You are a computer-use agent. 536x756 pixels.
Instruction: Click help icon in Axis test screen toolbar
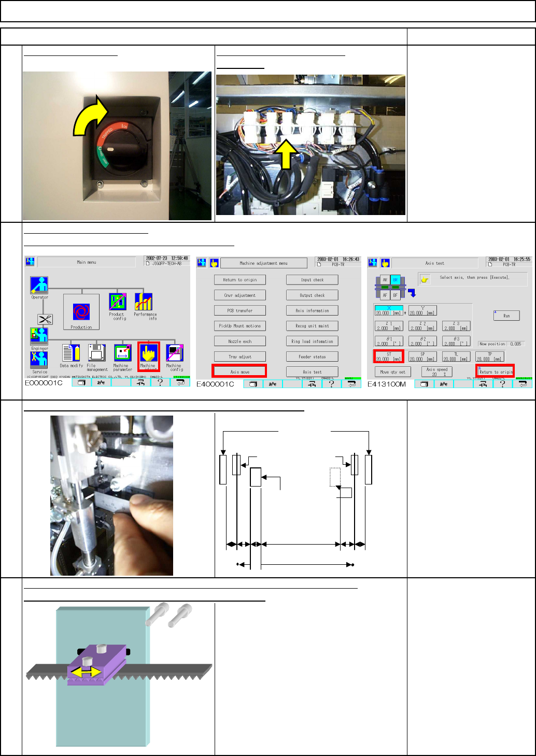[x=502, y=384]
